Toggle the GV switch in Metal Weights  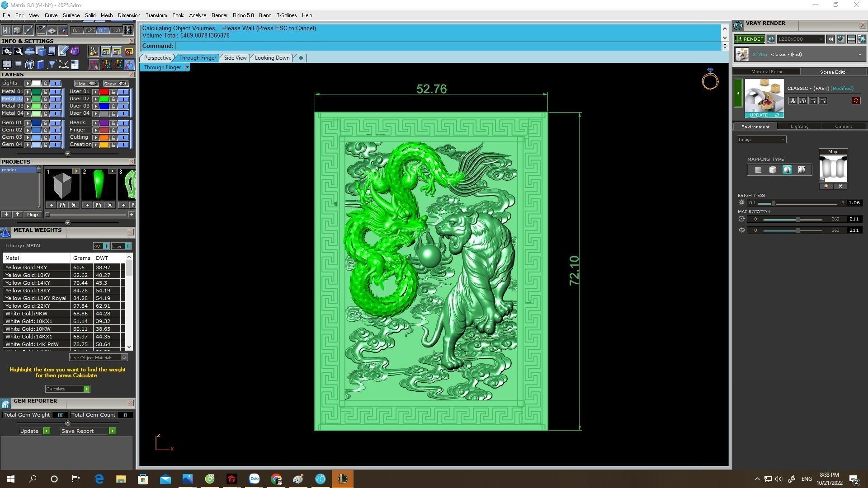pyautogui.click(x=101, y=246)
